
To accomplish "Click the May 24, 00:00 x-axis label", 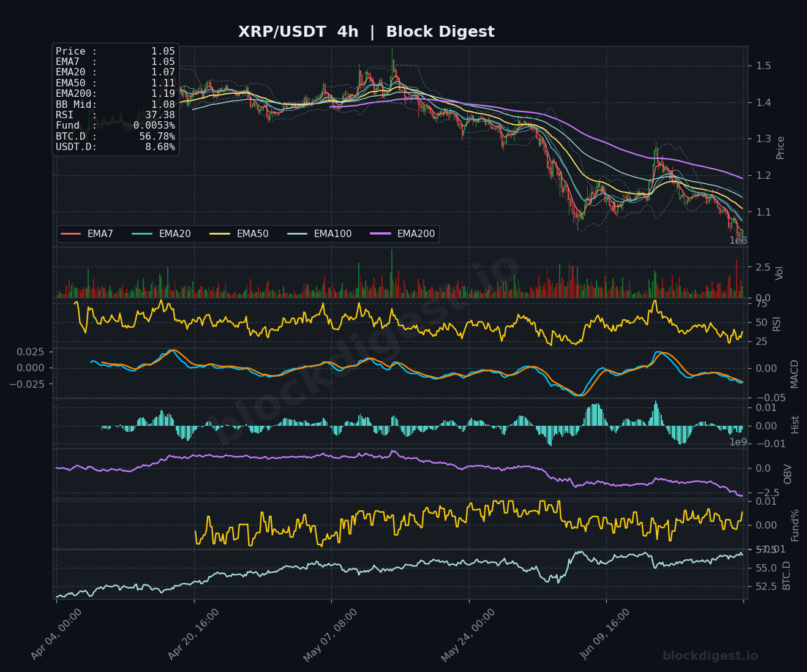I will coord(468,635).
